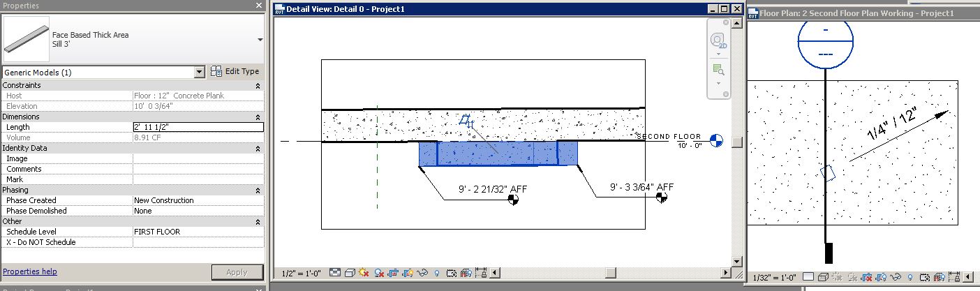Screen dimensions: 980x291
Task: Collapse the Dimensions section
Action: click(x=258, y=117)
